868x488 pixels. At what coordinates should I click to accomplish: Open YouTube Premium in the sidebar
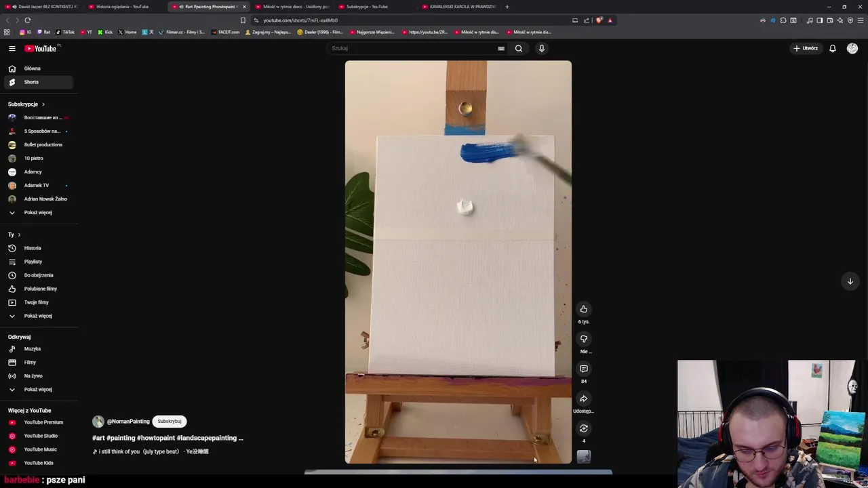38,422
